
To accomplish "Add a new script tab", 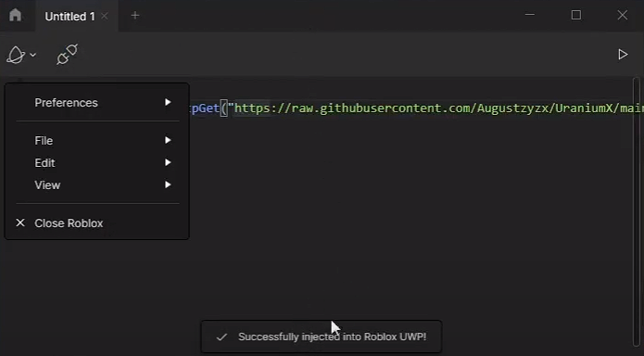I will (135, 16).
